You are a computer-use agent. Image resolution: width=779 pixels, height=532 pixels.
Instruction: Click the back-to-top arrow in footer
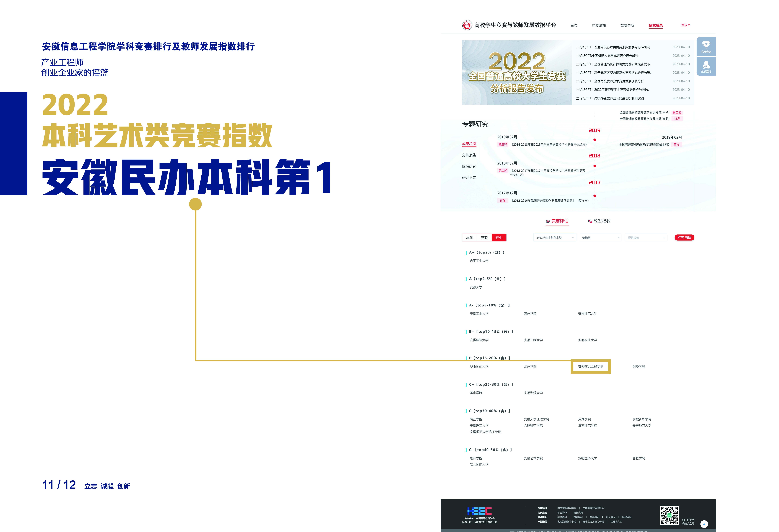(704, 524)
